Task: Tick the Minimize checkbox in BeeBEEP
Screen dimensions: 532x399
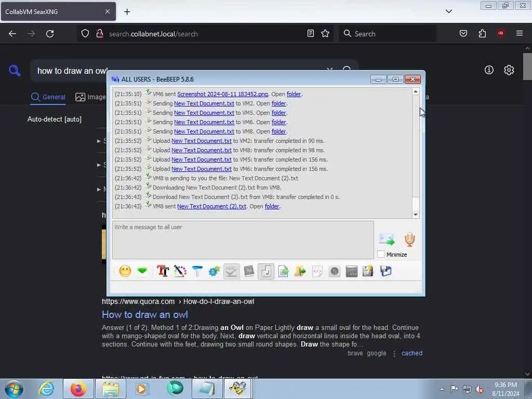Action: (x=381, y=254)
